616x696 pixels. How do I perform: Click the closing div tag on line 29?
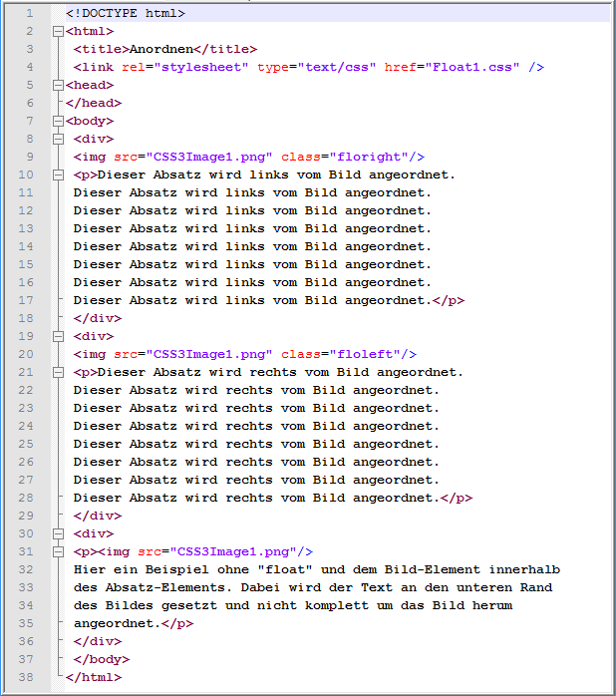(98, 516)
